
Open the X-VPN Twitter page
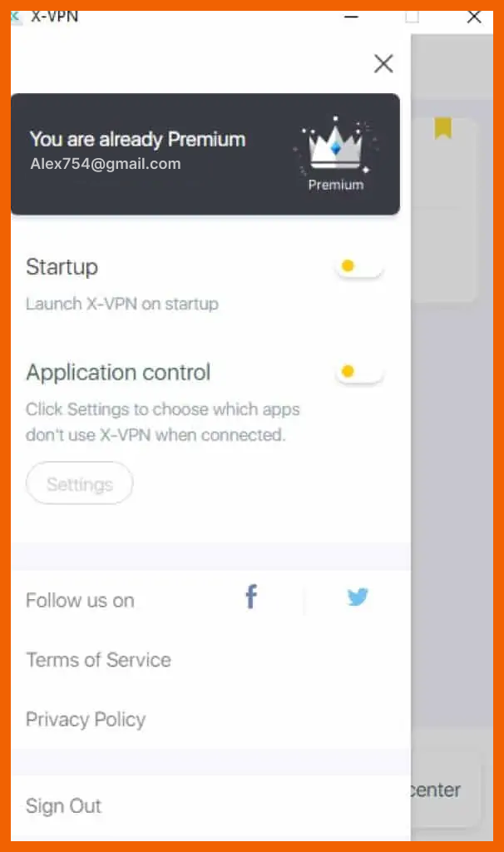[358, 597]
